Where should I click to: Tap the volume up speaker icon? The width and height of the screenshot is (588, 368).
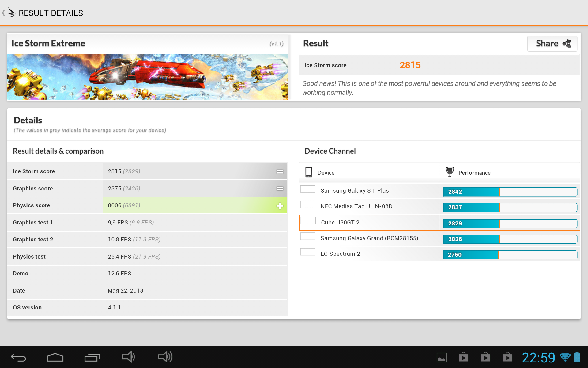point(165,357)
